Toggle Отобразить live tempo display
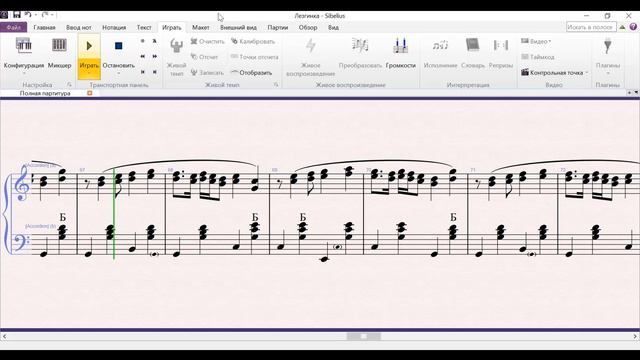 coord(251,72)
